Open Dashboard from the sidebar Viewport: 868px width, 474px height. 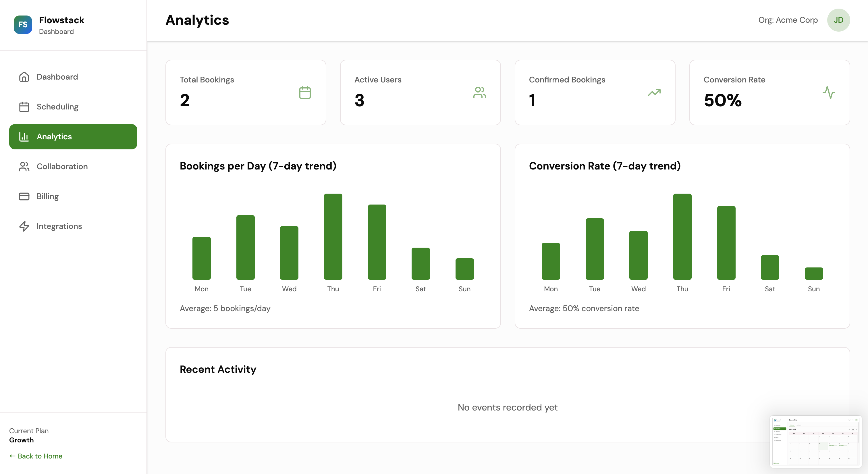[73, 77]
